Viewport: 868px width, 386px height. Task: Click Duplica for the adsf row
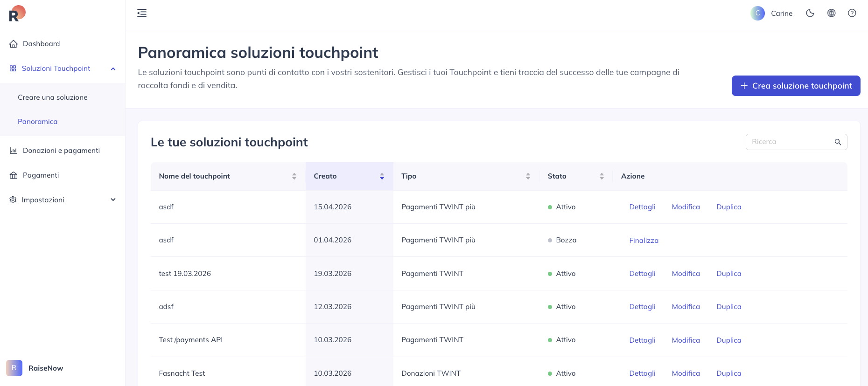click(x=728, y=307)
